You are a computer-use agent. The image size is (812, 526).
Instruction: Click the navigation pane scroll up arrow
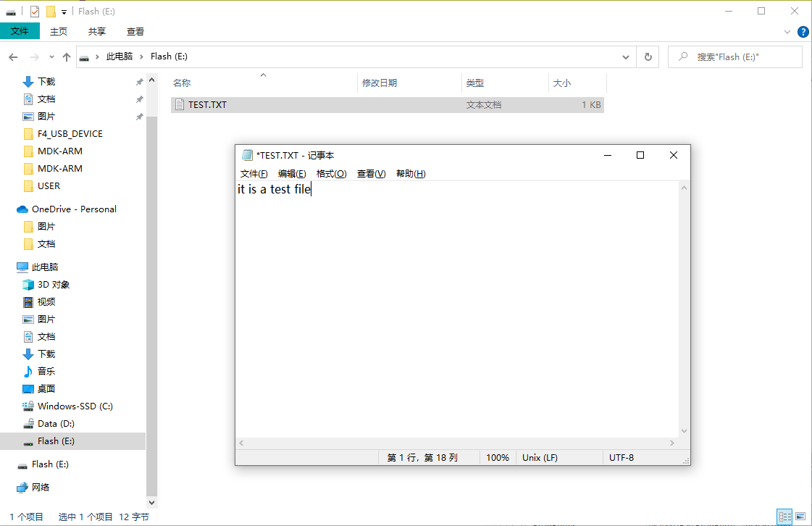tap(151, 80)
